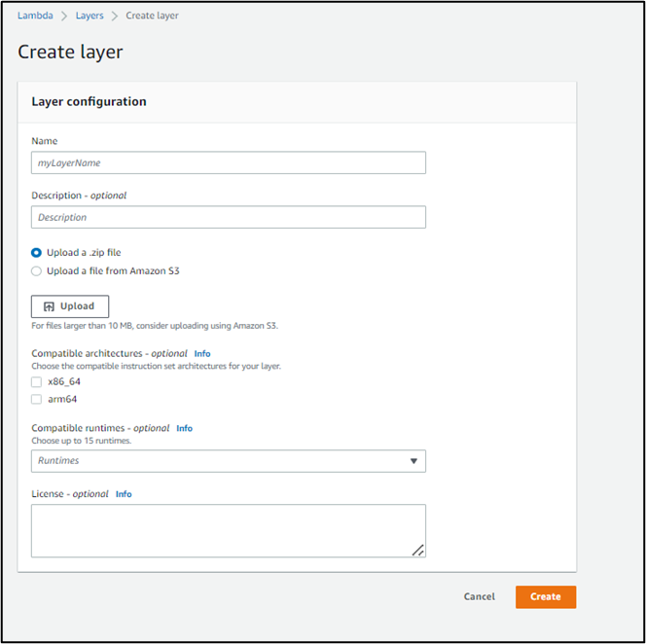Image resolution: width=646 pixels, height=644 pixels.
Task: Enable the arm64 architecture checkbox
Action: (x=37, y=399)
